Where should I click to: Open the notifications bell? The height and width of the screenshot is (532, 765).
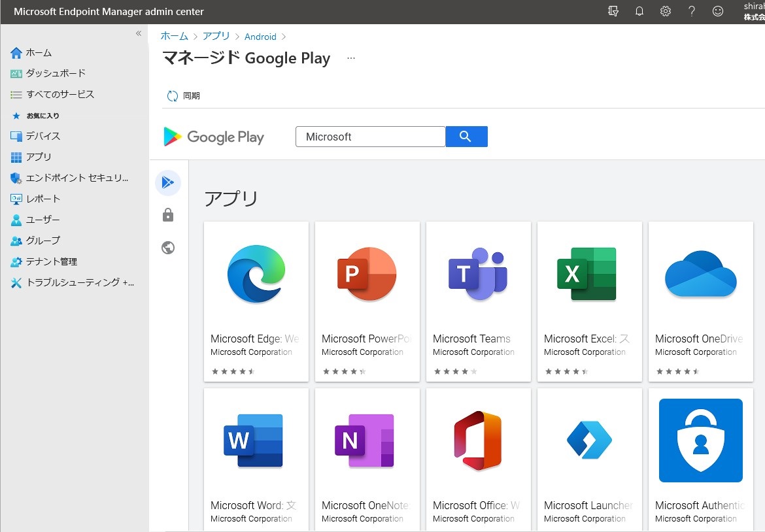(639, 11)
